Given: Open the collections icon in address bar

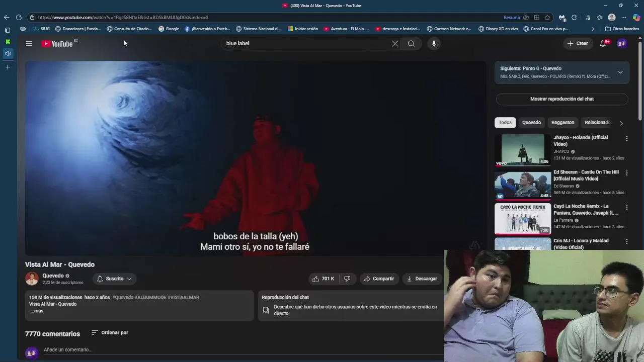Looking at the screenshot, I should pos(536,18).
